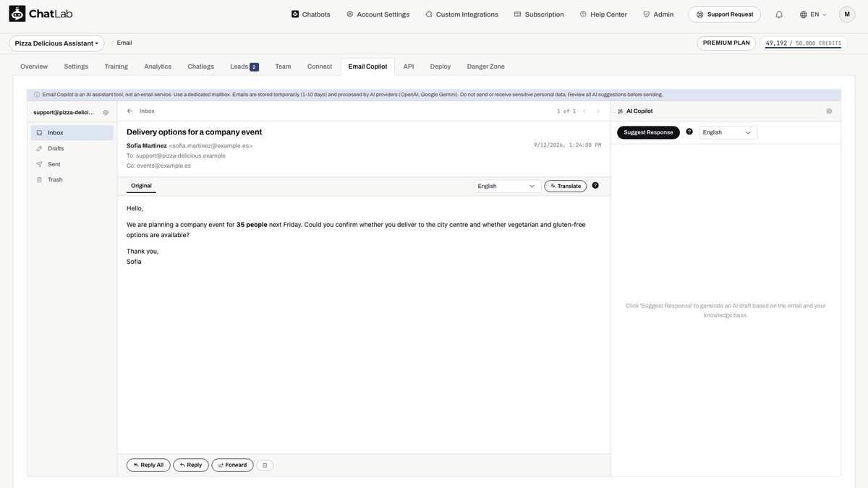Click the email subject Delivery options heading
This screenshot has width=868, height=488.
pos(194,132)
